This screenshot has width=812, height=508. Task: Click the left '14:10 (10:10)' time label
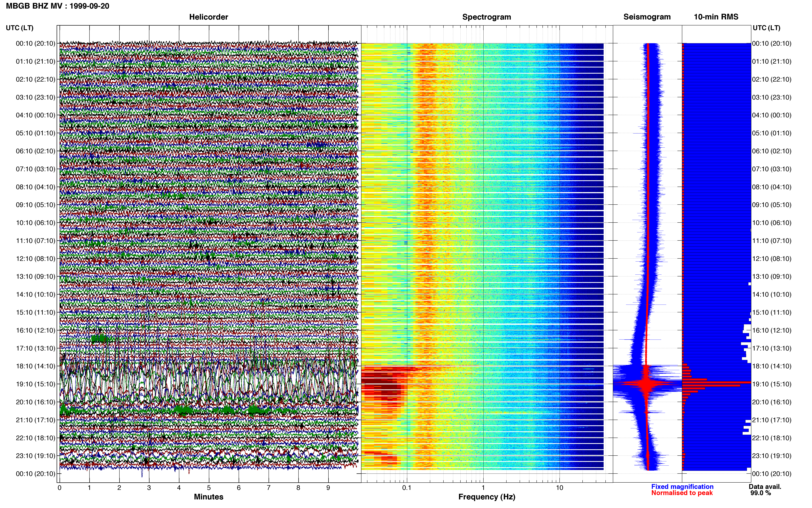[36, 294]
